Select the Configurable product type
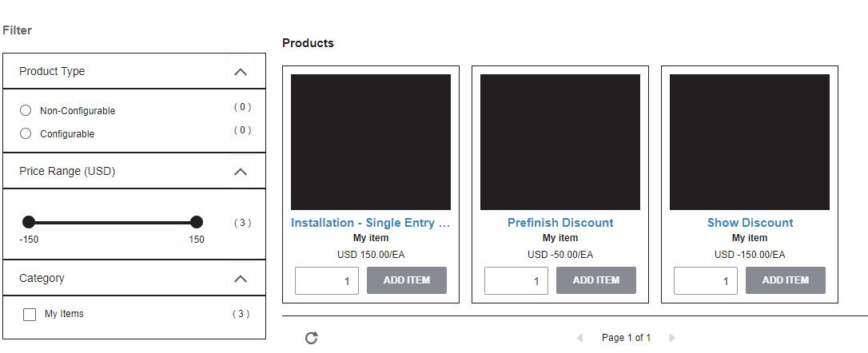This screenshot has width=868, height=353. point(26,133)
